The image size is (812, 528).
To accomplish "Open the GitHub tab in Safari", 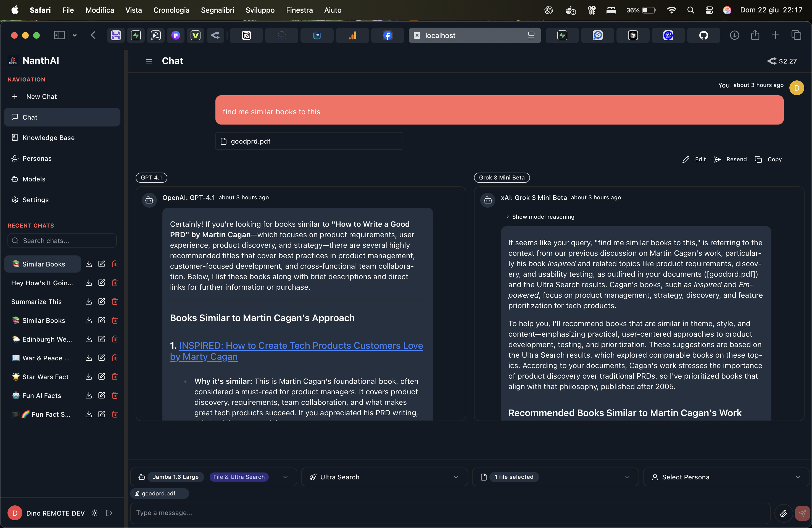I will pyautogui.click(x=703, y=35).
